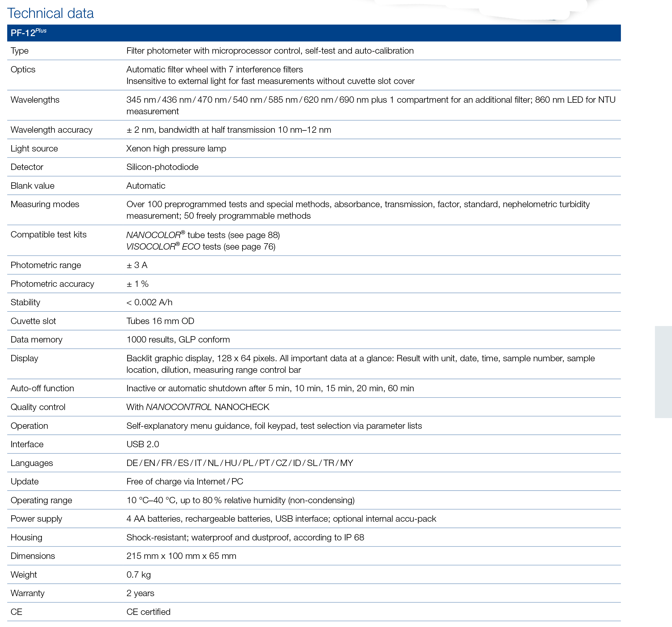Click the 'Operating range' label
This screenshot has height=627, width=672.
tap(41, 500)
